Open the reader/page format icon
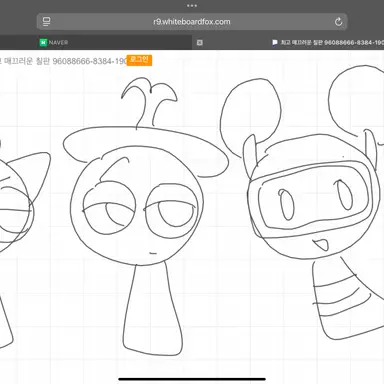 (47, 22)
